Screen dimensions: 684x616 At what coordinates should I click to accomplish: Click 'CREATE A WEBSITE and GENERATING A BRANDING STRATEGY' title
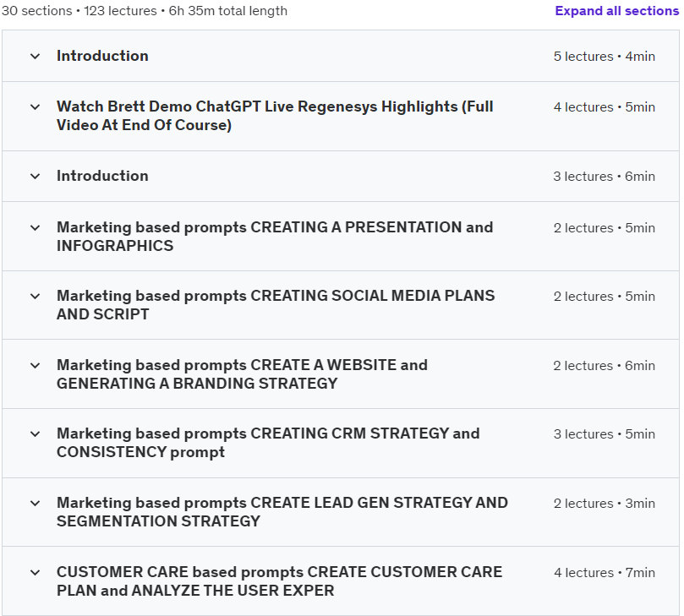(x=242, y=374)
